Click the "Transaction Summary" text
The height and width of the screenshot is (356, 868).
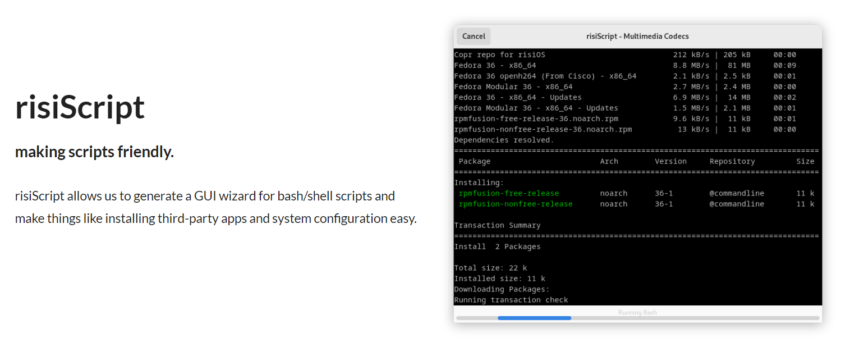click(x=497, y=225)
